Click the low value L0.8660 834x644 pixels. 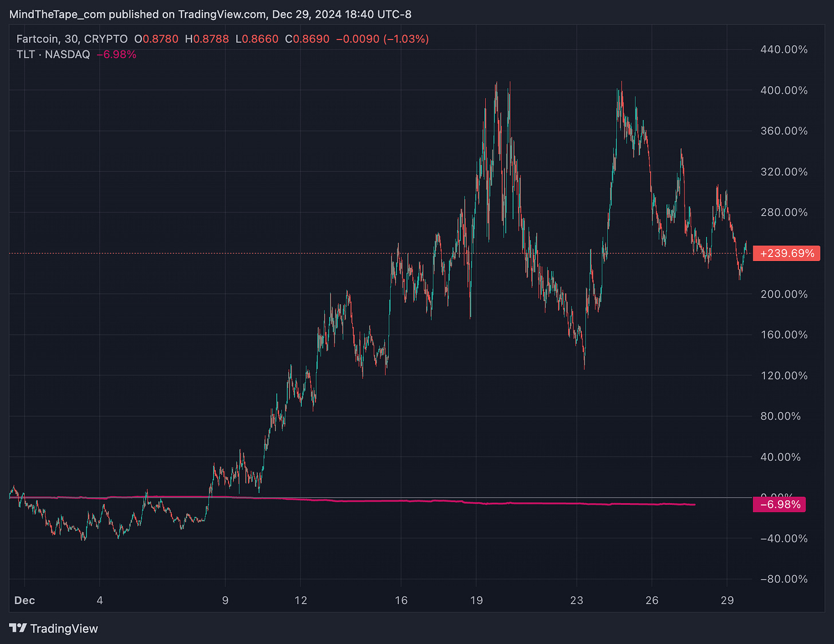(x=257, y=39)
